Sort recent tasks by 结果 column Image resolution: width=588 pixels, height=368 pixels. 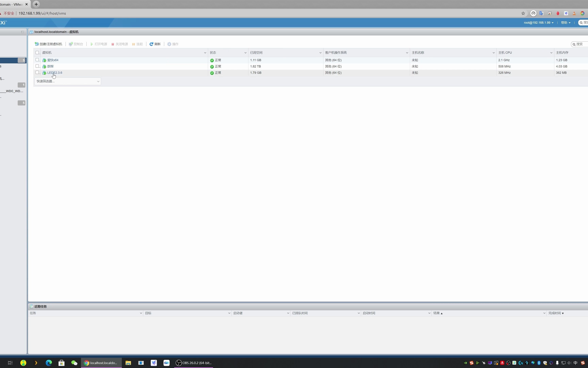pos(438,313)
